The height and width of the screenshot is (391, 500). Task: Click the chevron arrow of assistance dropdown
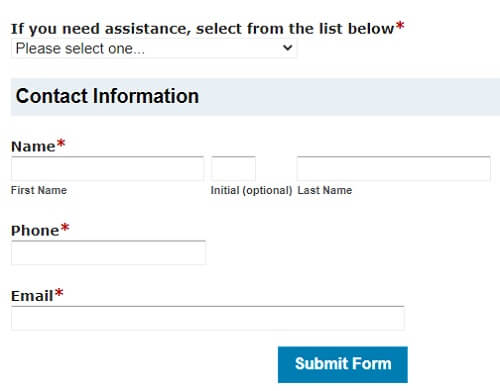pos(287,48)
